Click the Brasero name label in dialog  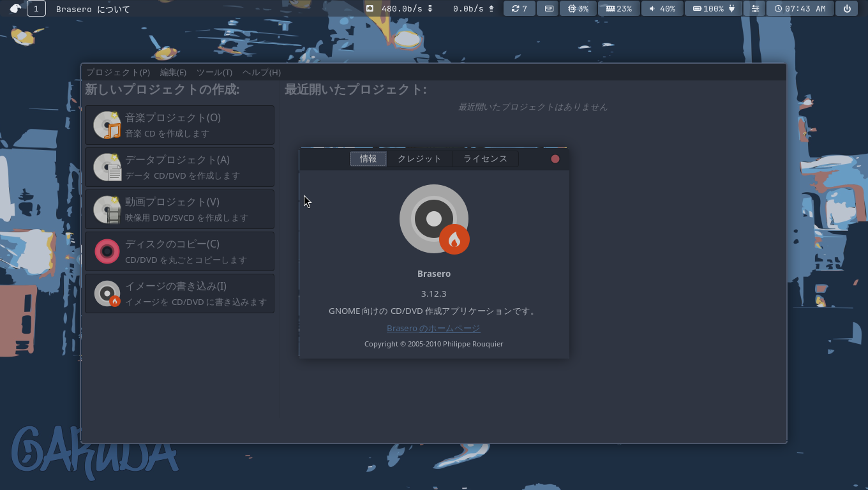[x=434, y=274]
